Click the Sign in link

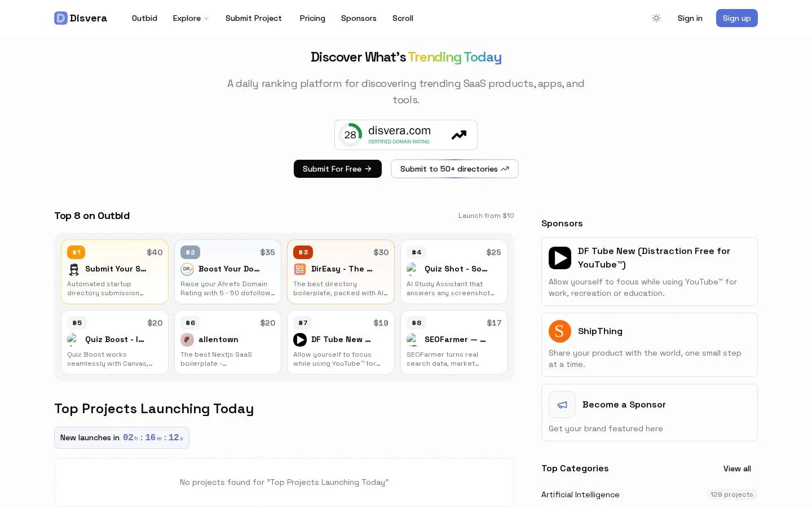pyautogui.click(x=690, y=18)
